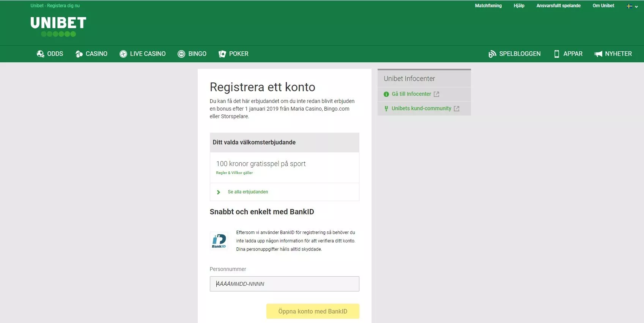Click the POKER cards icon
The image size is (644, 323).
tap(222, 54)
